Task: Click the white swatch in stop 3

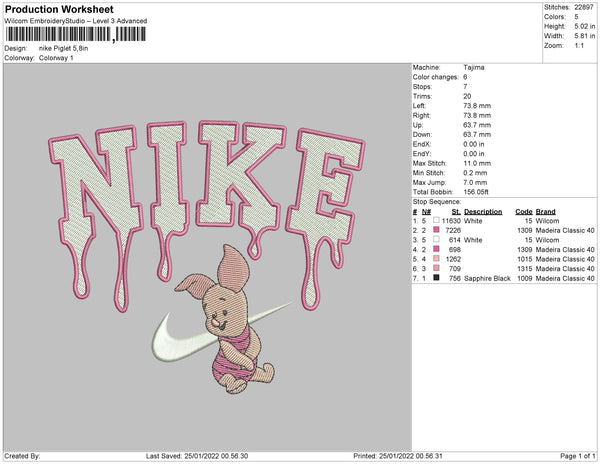Action: pos(436,239)
